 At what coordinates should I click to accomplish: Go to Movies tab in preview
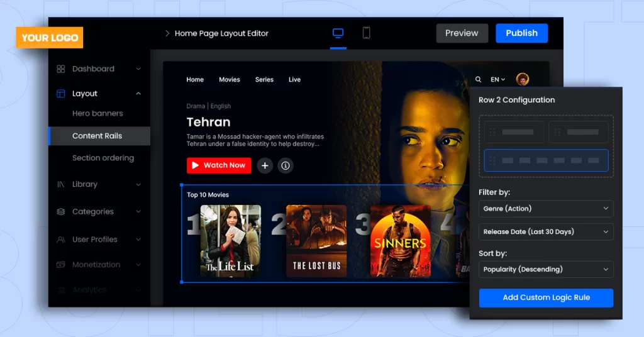coord(229,80)
